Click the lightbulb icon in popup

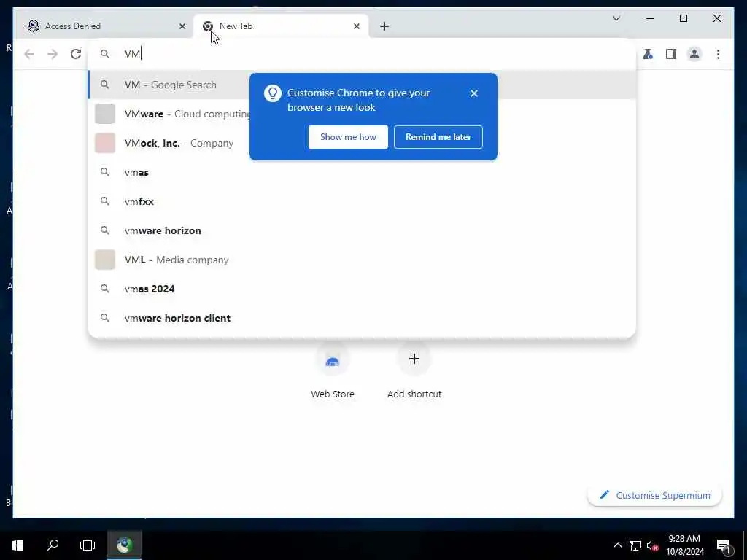tap(273, 93)
